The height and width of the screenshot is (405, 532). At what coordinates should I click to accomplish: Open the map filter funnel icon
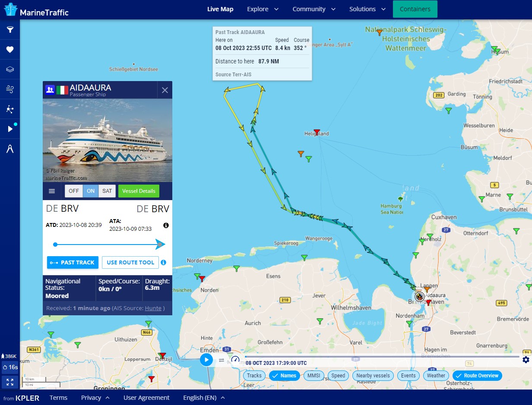point(10,30)
